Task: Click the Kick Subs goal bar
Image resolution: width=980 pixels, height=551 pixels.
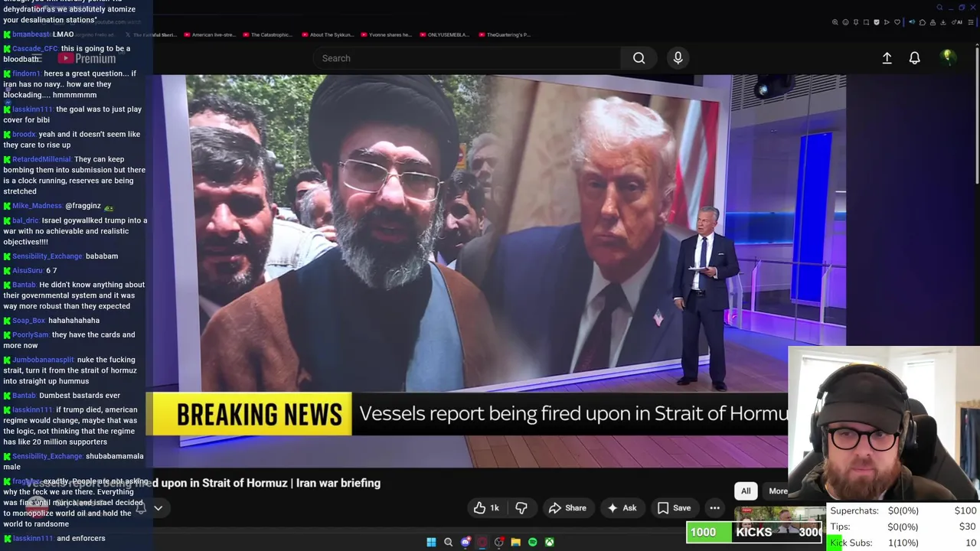Action: 903,543
